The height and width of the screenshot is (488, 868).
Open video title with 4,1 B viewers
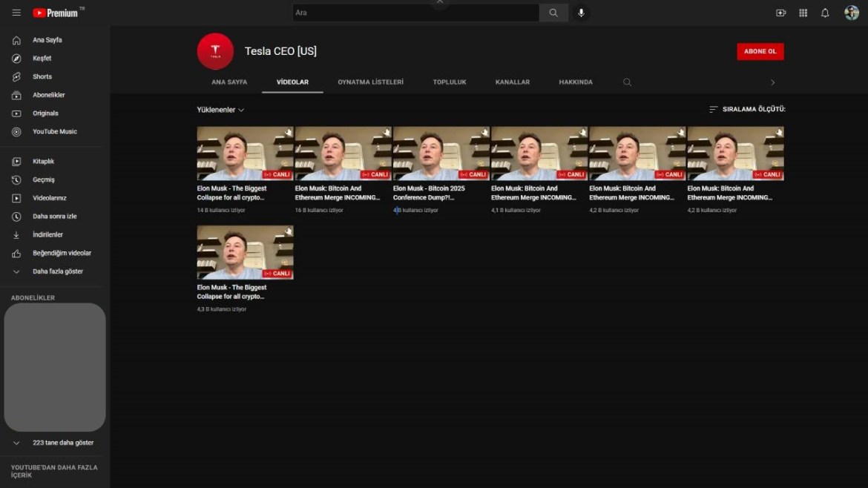[533, 193]
